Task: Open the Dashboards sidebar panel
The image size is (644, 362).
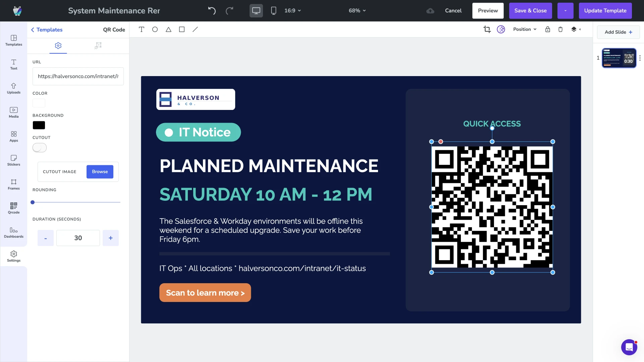Action: (x=14, y=233)
